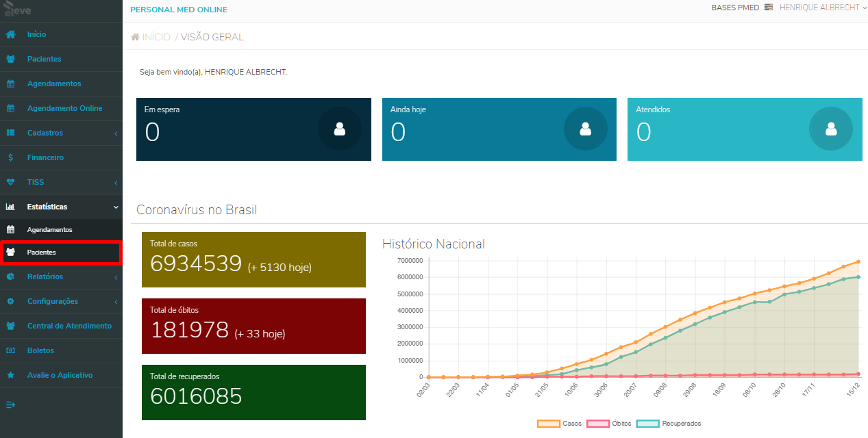Click the database icon next to BASES PMED
This screenshot has height=438, width=868.
click(769, 8)
